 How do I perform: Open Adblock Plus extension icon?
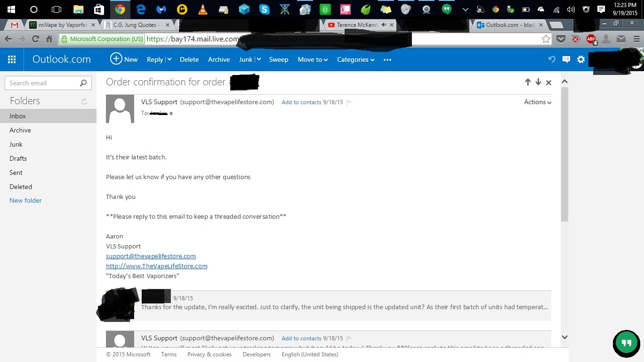tap(591, 39)
